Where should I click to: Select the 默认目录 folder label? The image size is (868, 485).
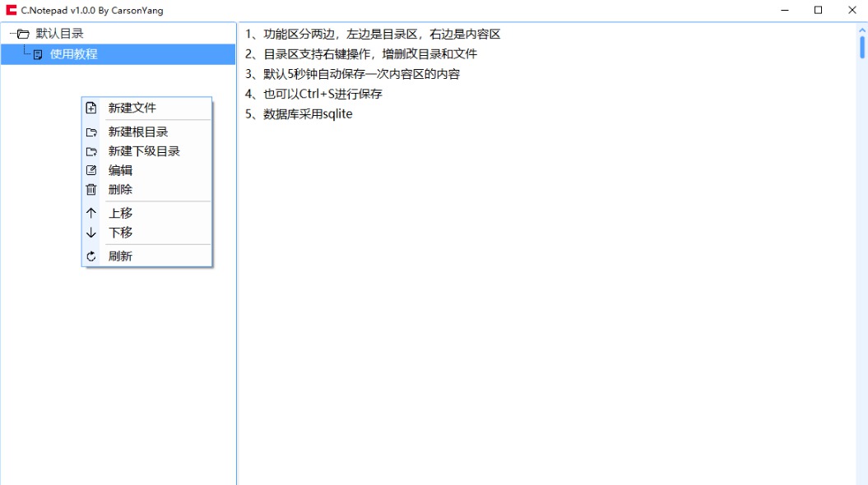coord(59,34)
